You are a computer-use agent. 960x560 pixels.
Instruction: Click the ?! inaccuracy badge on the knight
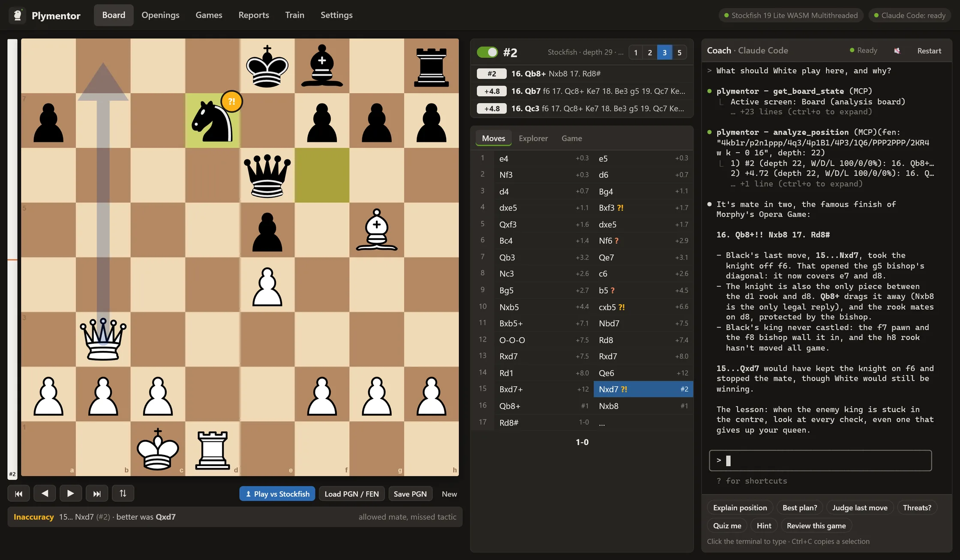(x=232, y=102)
